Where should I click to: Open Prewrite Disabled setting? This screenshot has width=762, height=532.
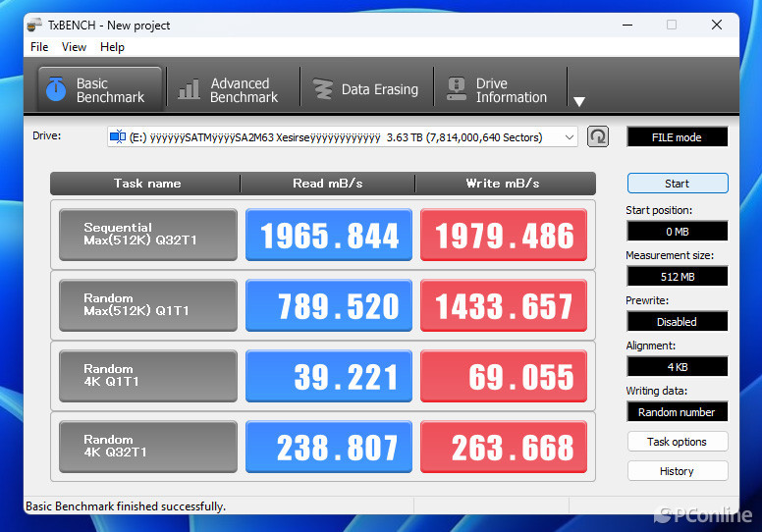(x=677, y=322)
